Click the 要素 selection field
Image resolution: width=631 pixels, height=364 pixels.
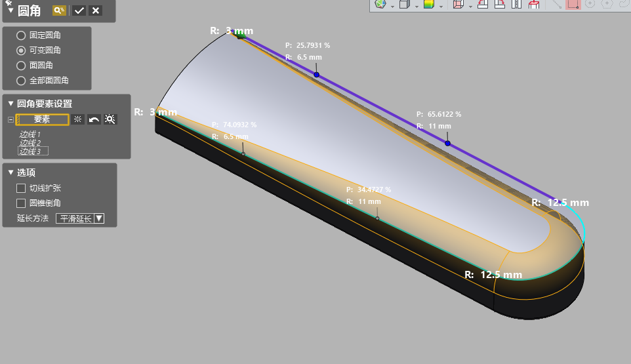click(x=42, y=119)
